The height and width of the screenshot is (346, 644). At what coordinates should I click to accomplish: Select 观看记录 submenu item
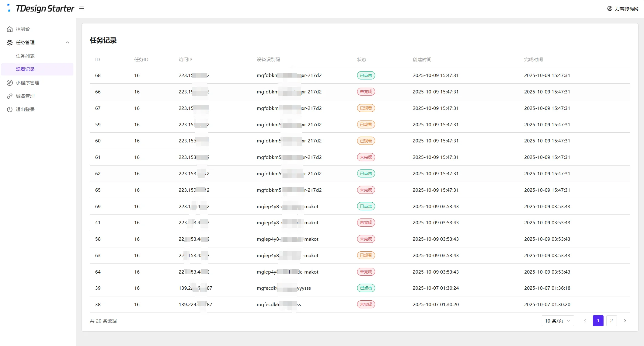point(25,69)
